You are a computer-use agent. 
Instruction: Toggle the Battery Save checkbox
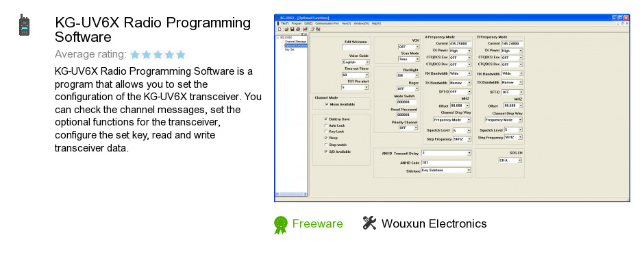[x=325, y=119]
